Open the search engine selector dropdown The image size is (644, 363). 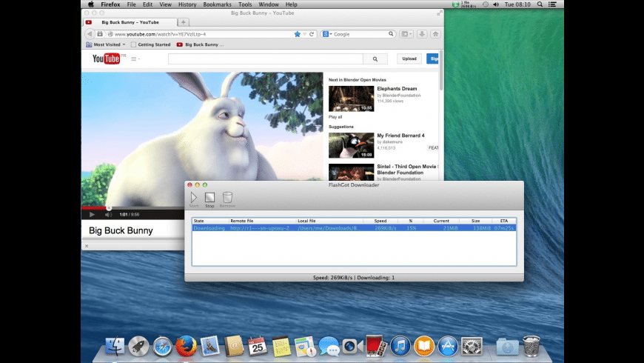[x=326, y=34]
